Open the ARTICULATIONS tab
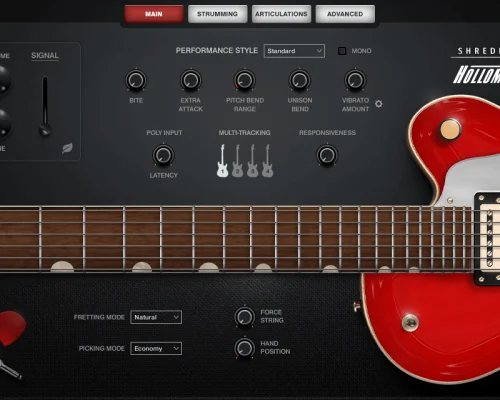Viewport: 500px width, 400px height. tap(281, 14)
